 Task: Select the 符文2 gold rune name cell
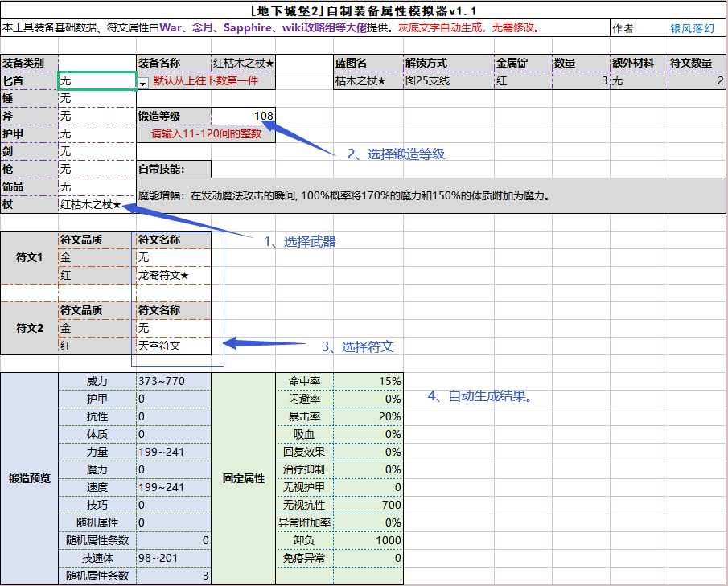174,328
